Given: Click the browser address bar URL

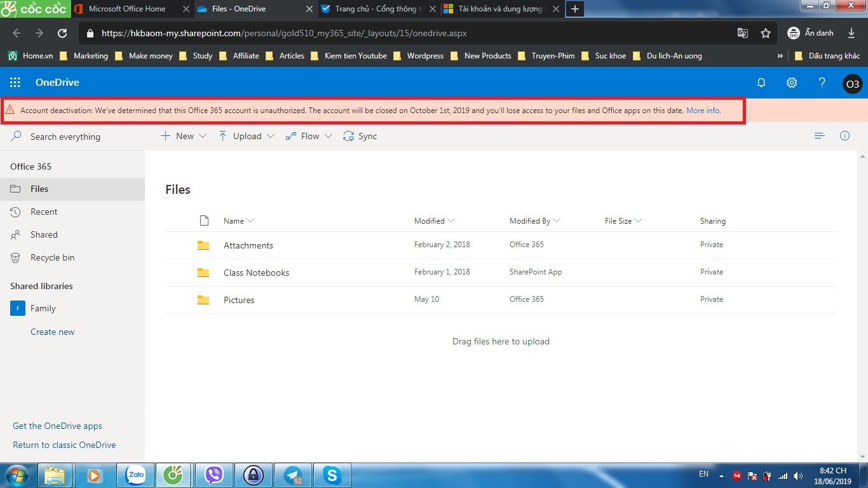Looking at the screenshot, I should pos(284,33).
